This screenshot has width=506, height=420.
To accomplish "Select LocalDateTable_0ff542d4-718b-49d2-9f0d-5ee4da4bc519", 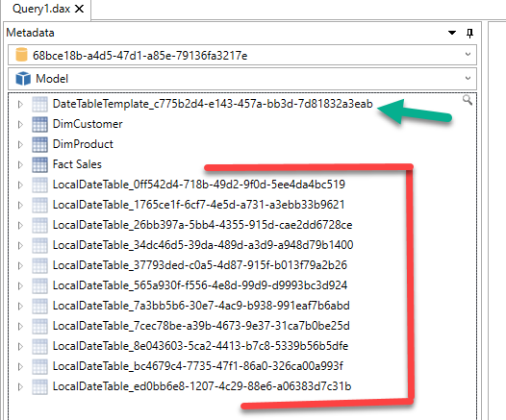I will pyautogui.click(x=199, y=185).
